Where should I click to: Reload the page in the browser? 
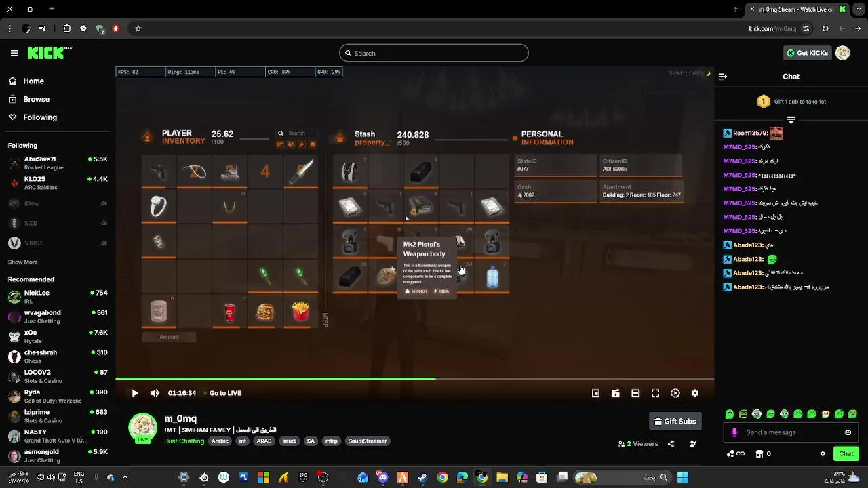click(x=825, y=28)
